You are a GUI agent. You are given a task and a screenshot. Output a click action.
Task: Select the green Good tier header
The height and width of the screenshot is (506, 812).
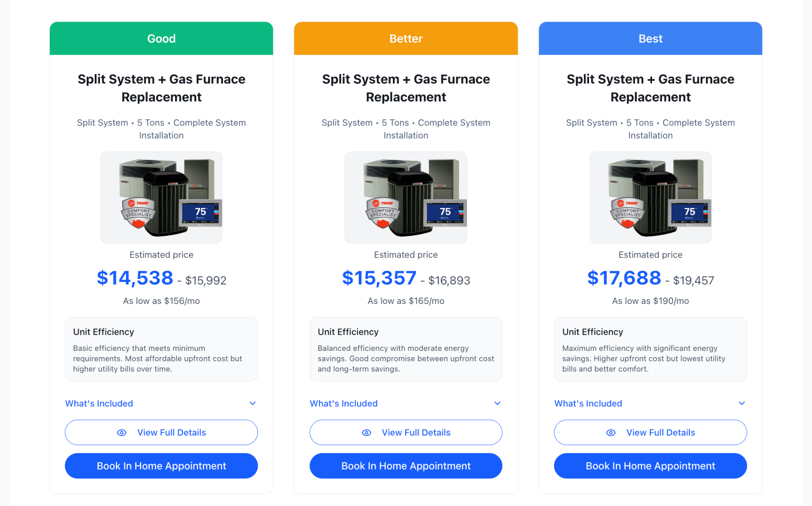tap(161, 38)
